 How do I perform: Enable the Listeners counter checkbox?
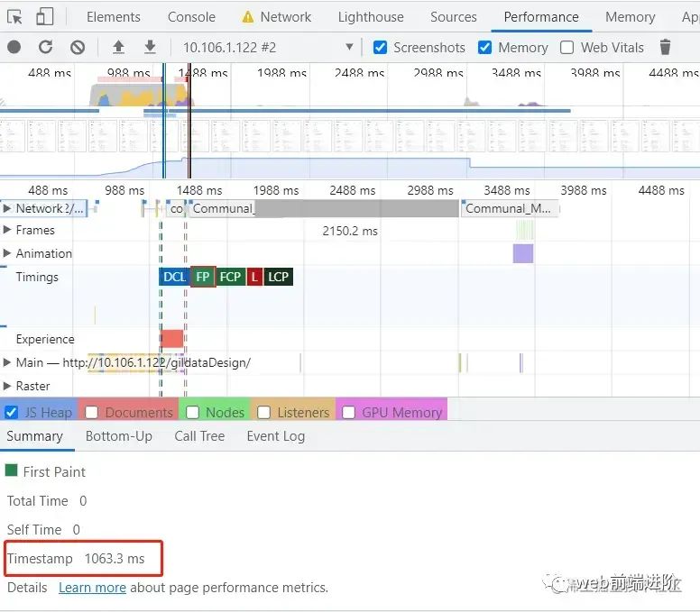(263, 412)
